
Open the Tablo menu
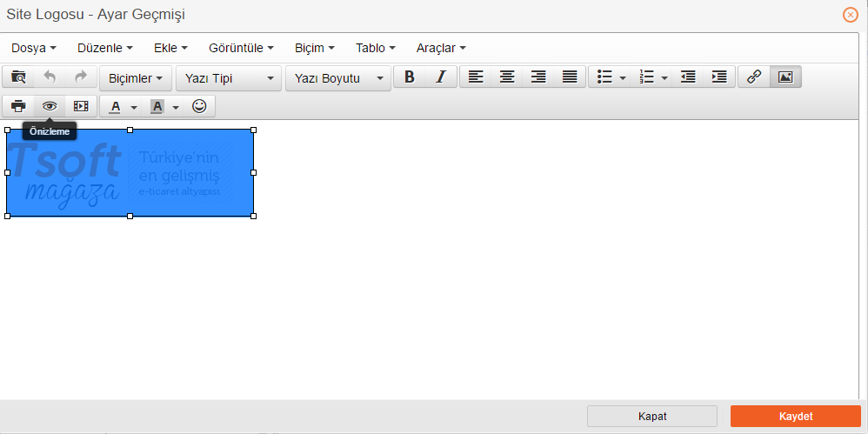pos(376,48)
